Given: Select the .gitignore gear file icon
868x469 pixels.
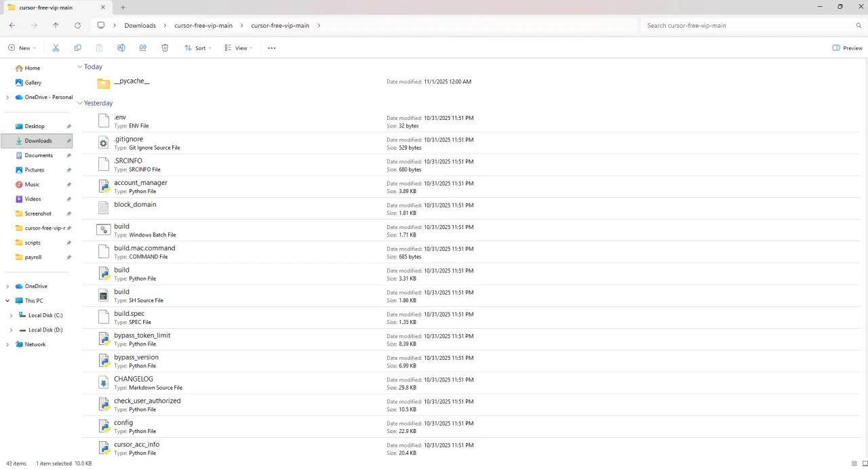Looking at the screenshot, I should pyautogui.click(x=103, y=142).
